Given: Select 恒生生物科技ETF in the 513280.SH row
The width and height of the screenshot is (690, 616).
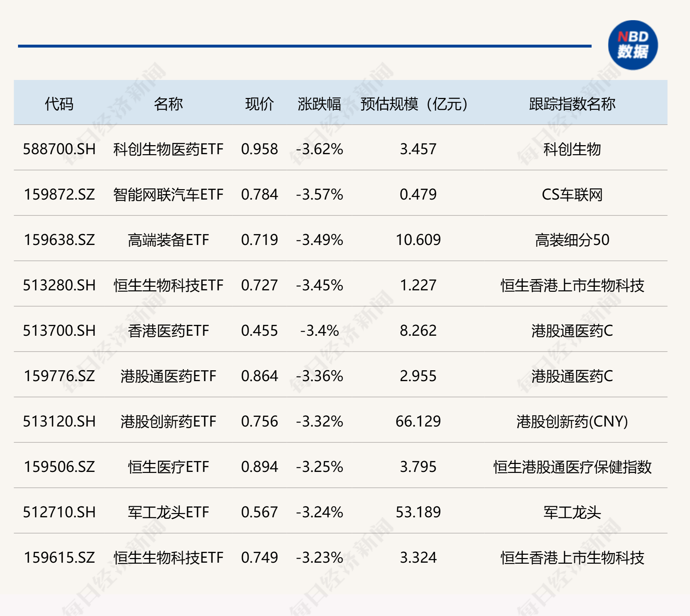Looking at the screenshot, I should point(168,285).
